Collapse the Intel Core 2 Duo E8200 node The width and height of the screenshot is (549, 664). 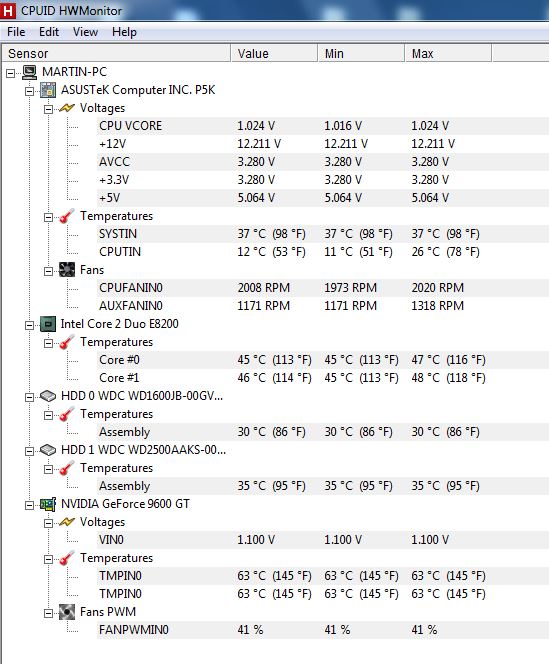(29, 326)
